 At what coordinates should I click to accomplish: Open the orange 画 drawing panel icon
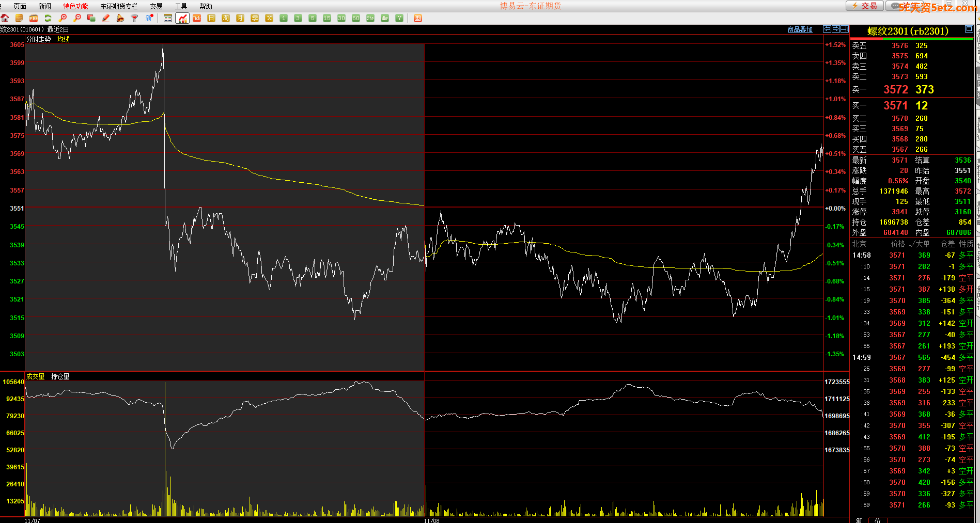click(x=418, y=18)
